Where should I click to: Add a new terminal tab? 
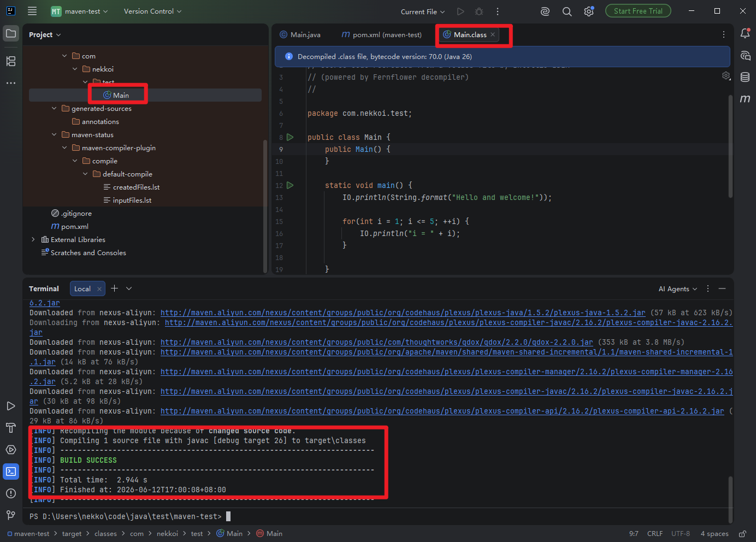[x=114, y=288]
